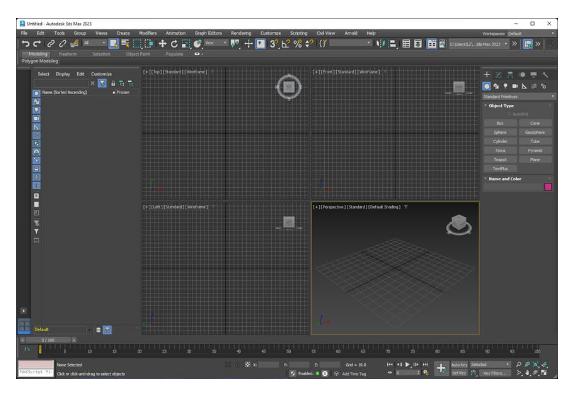The image size is (571, 396).
Task: Toggle the ribbon display icon
Action: (x=432, y=44)
